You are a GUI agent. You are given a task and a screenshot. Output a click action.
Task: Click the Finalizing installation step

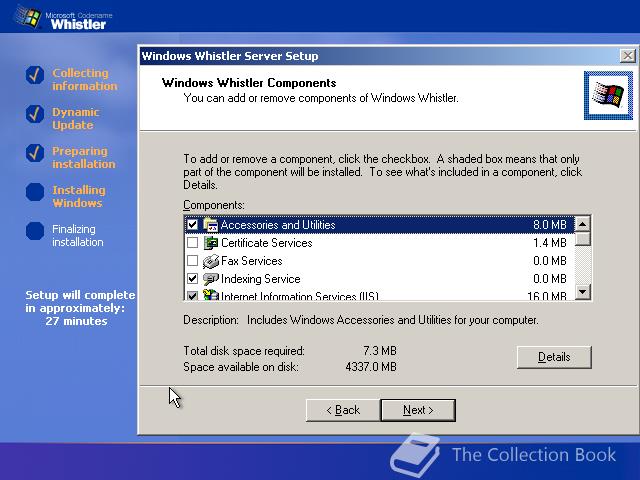tap(78, 236)
